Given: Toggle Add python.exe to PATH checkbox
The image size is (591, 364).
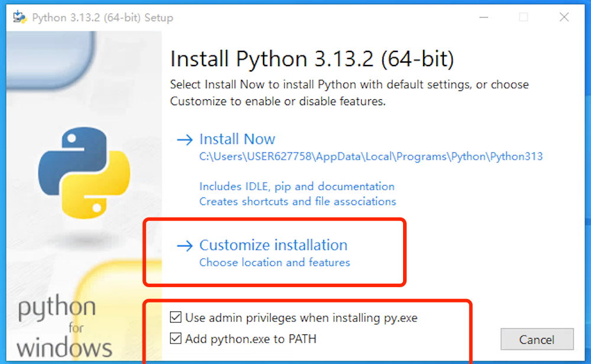Looking at the screenshot, I should tap(176, 339).
